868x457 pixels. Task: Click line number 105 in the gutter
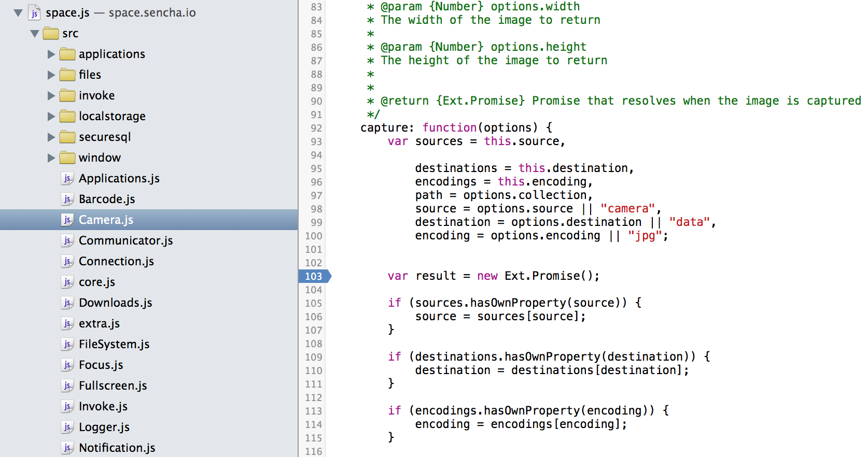(x=314, y=303)
